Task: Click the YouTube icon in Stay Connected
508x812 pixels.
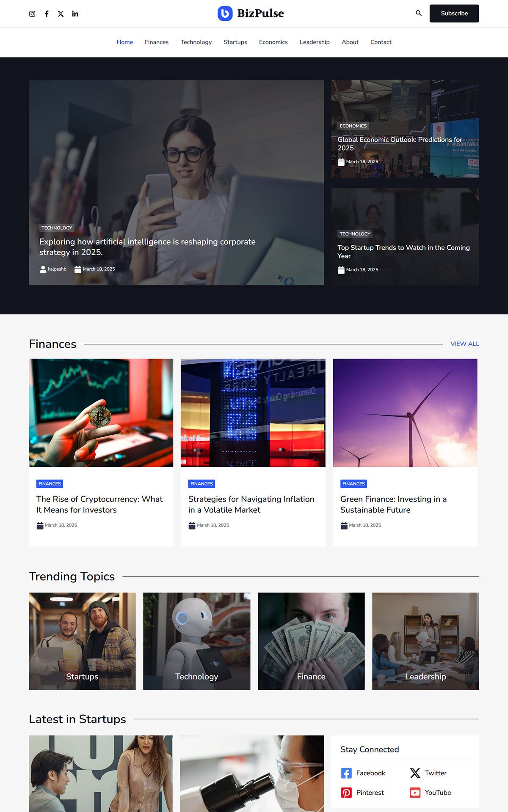Action: [415, 793]
